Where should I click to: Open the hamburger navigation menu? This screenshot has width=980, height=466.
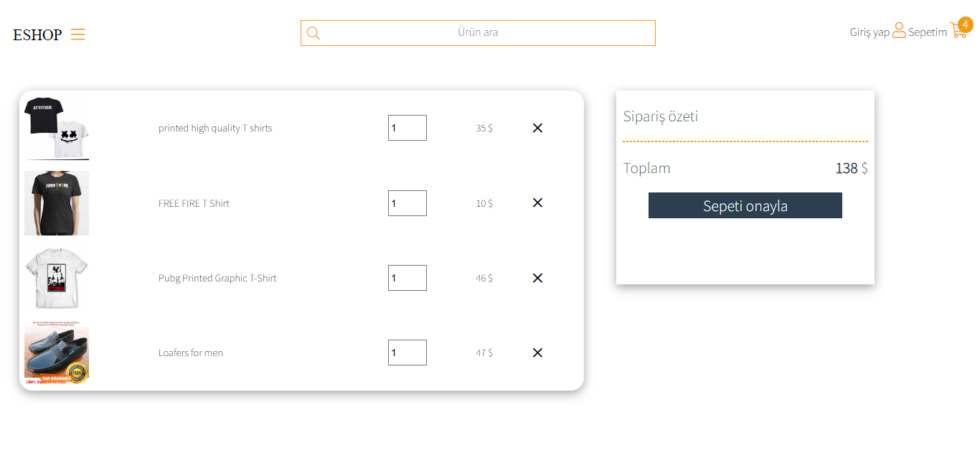coord(77,34)
